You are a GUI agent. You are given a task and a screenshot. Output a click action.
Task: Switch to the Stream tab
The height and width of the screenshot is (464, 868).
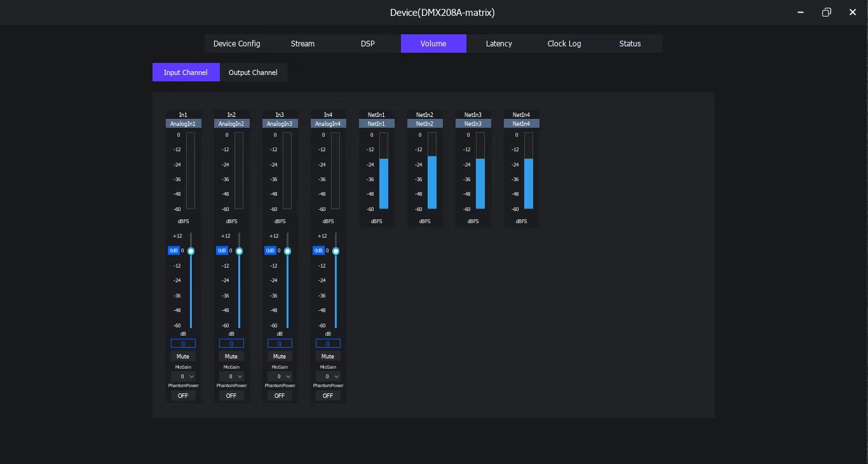coord(302,43)
